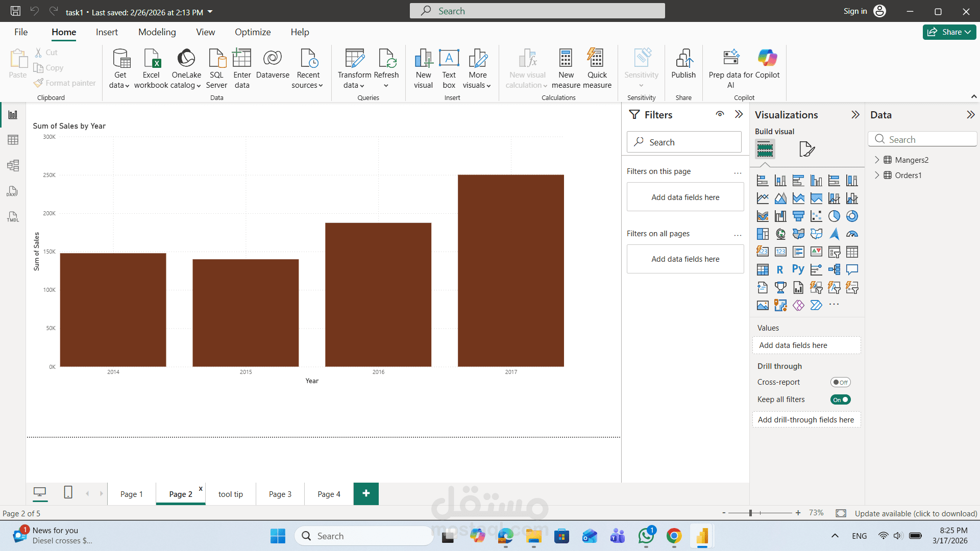Switch to the Page 3 tab

280,494
